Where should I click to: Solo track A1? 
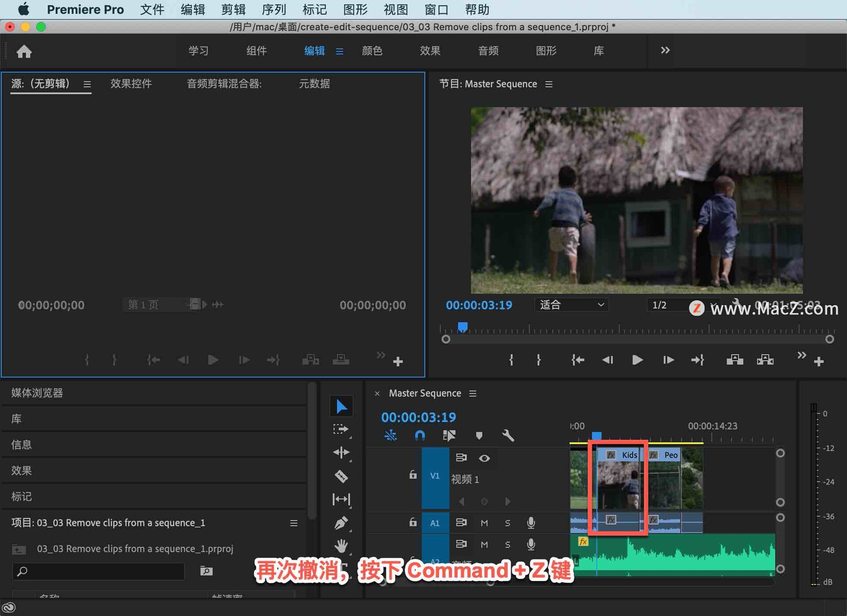pyautogui.click(x=507, y=523)
